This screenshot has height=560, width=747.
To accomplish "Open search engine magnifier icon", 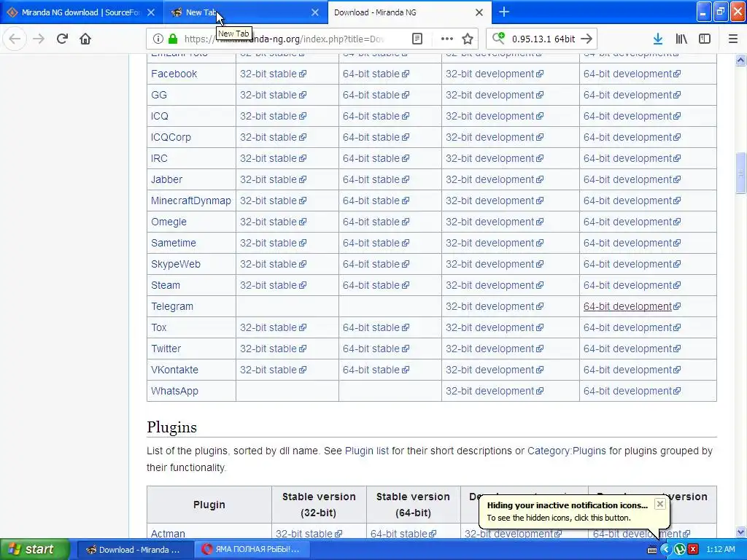I will point(498,38).
